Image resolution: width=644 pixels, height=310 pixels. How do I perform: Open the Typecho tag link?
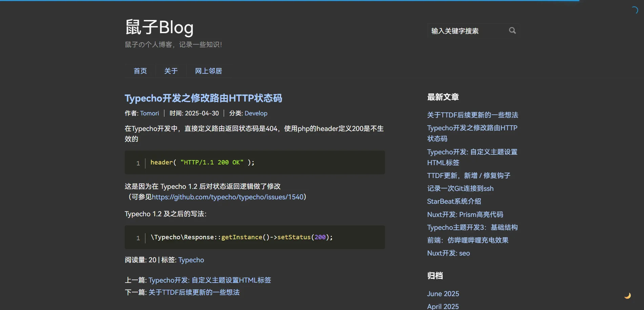(x=191, y=260)
